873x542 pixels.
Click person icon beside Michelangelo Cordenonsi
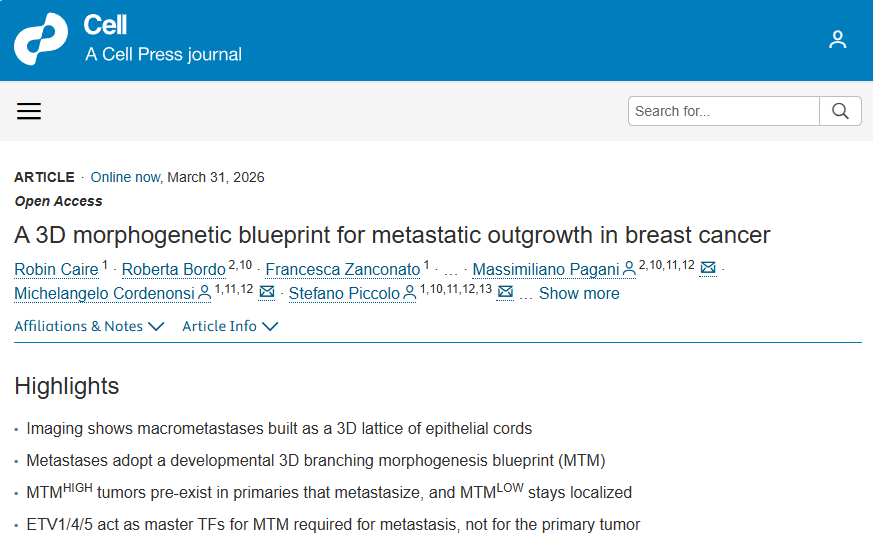coord(205,293)
